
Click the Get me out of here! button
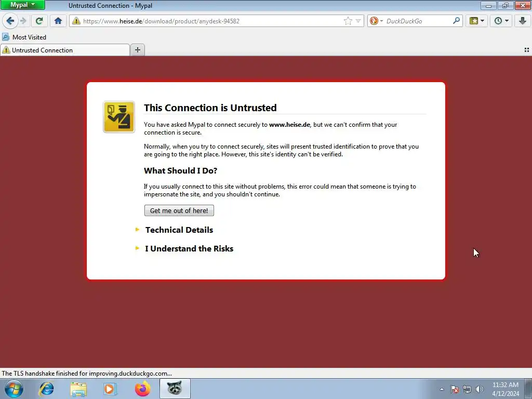(x=179, y=210)
